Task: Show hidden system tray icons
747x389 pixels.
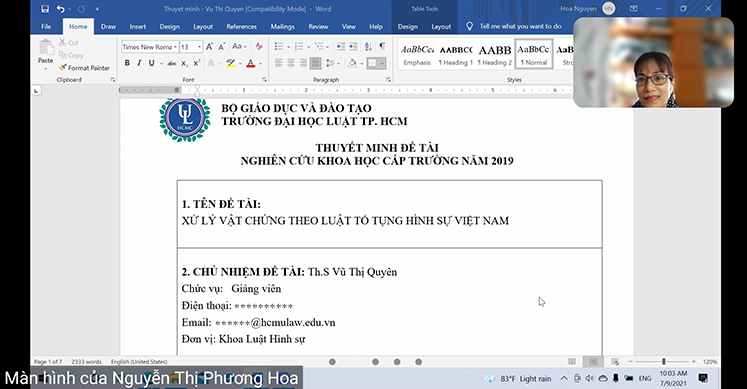Action: pos(564,379)
